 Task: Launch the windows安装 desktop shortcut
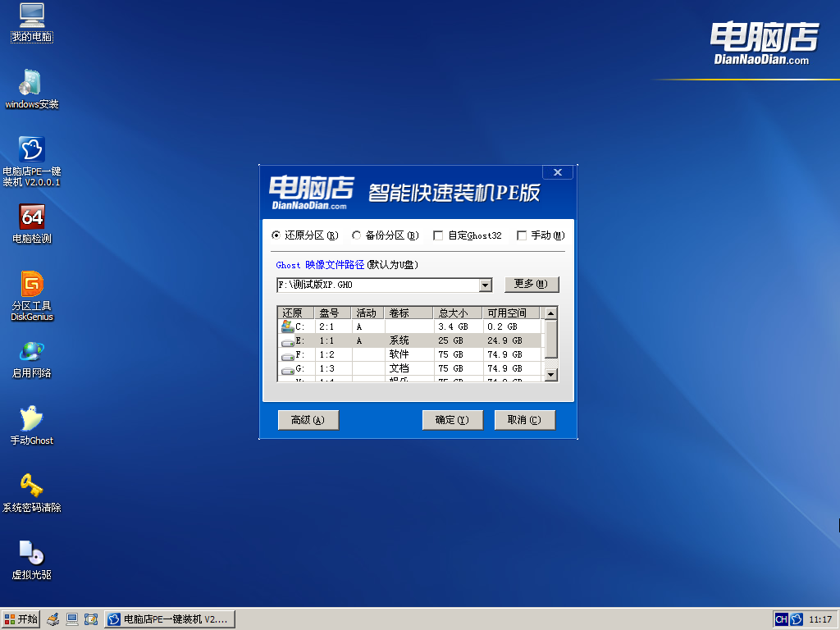31,83
